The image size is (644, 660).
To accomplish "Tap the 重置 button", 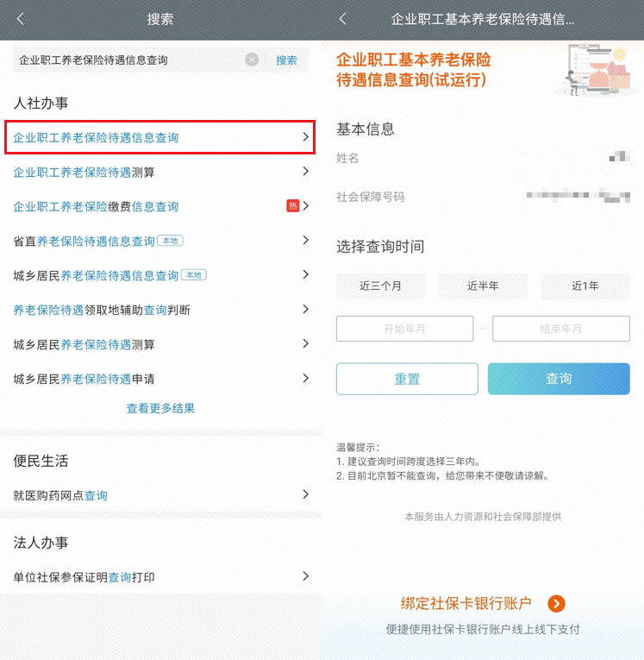I will 407,379.
